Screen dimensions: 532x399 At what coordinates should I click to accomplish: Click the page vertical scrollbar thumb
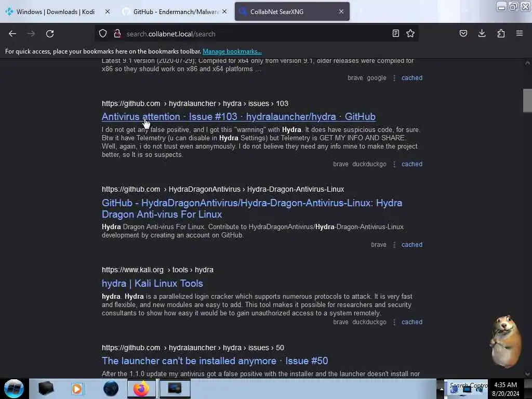(x=527, y=100)
